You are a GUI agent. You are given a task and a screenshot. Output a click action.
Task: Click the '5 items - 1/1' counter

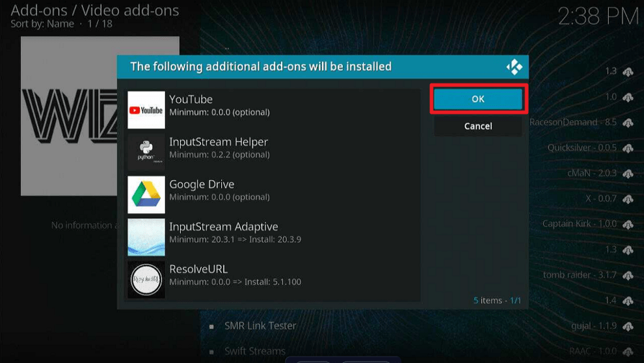pyautogui.click(x=497, y=300)
